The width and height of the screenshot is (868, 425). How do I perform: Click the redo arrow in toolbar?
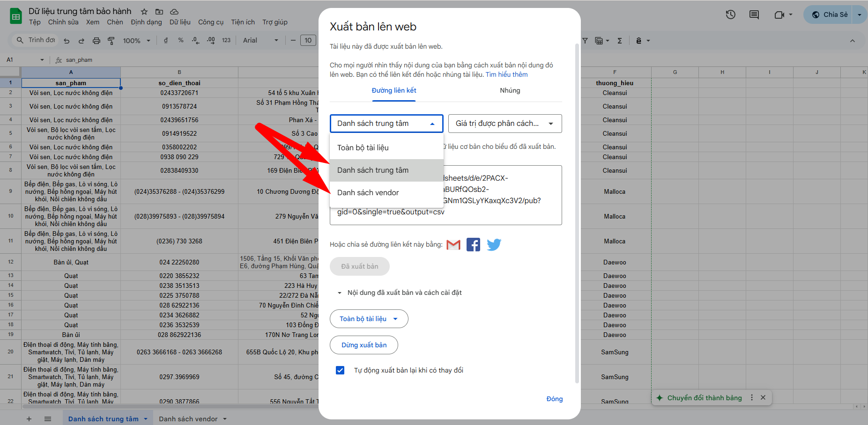pos(82,41)
